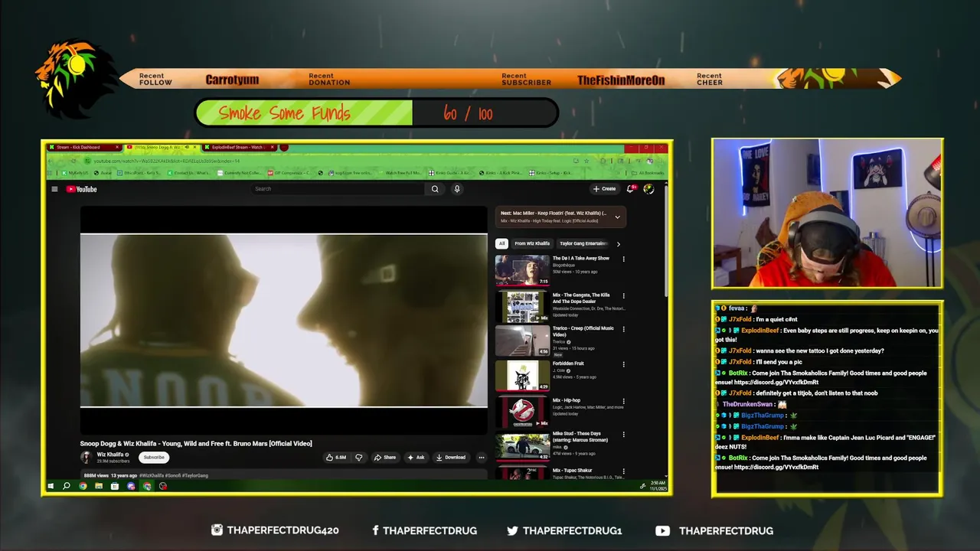Subscribe to the Wiz Khalifa channel
The width and height of the screenshot is (980, 551).
pos(154,458)
